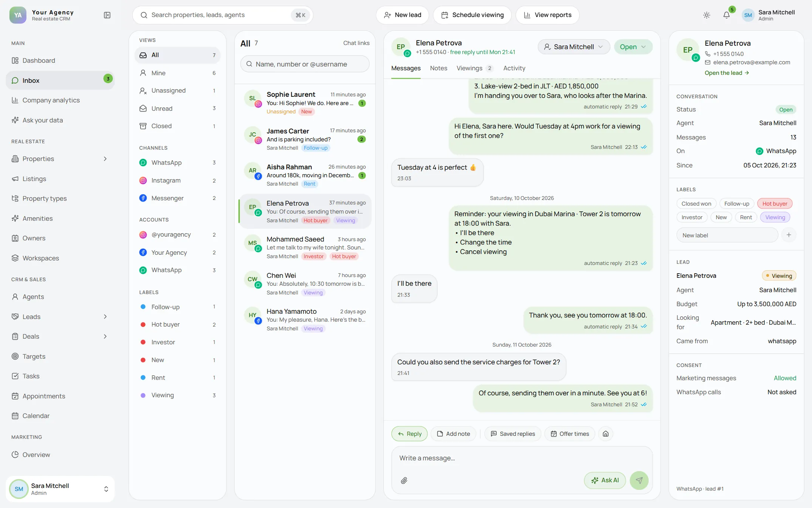812x508 pixels.
Task: Toggle light/dark theme sun icon
Action: point(707,15)
